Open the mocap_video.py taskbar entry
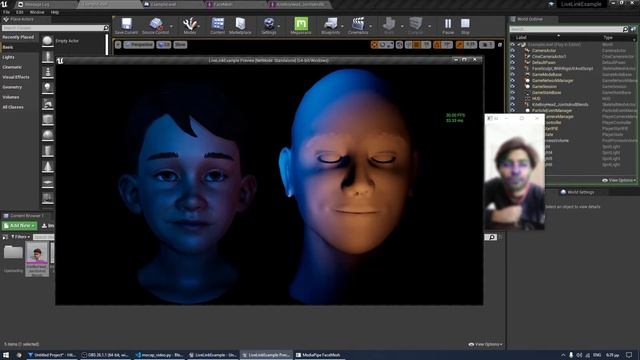 pos(159,355)
